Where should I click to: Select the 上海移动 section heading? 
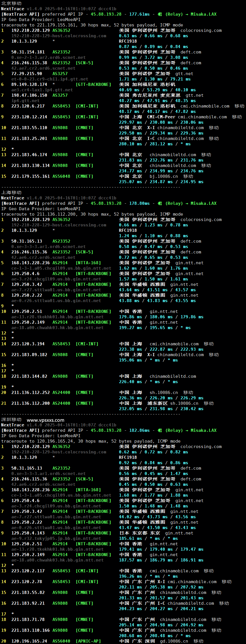[x=11, y=192]
